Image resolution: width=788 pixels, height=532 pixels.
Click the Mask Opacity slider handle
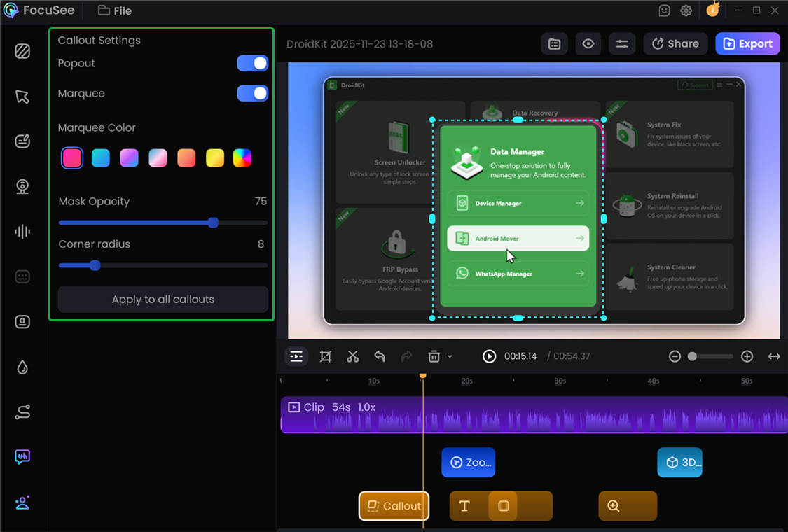[213, 223]
